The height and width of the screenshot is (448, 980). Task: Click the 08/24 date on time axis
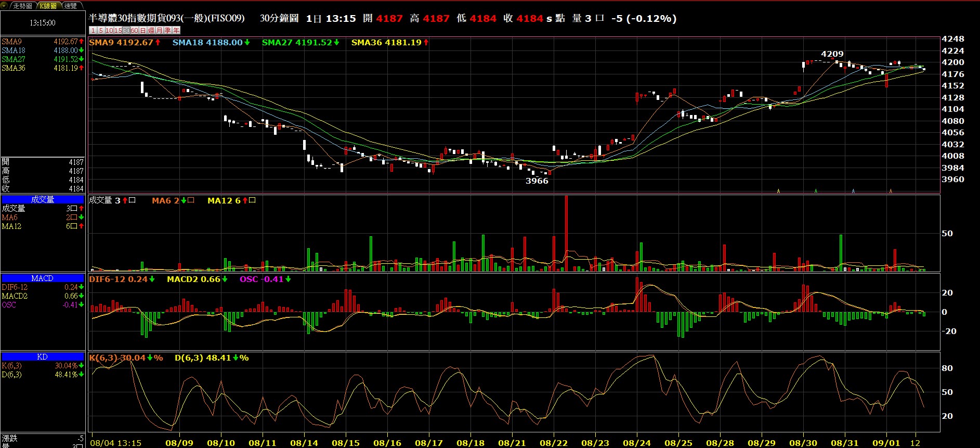coord(637,443)
